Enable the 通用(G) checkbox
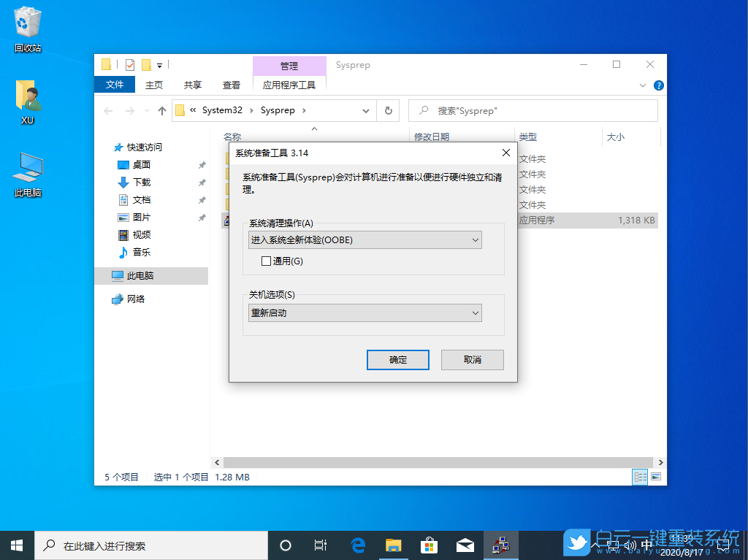 (266, 261)
